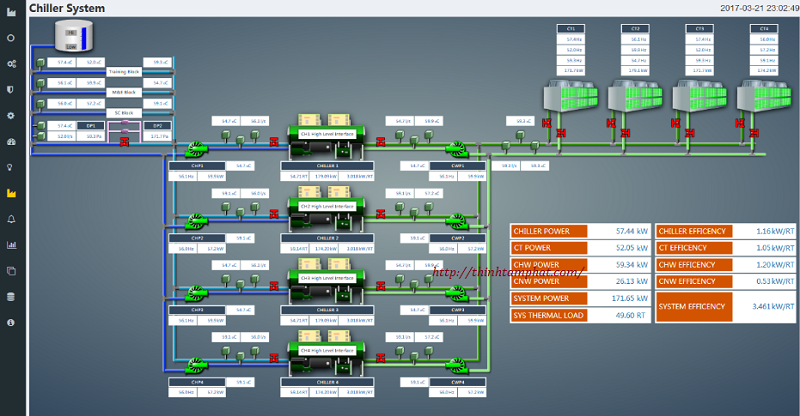
Task: Open the info icon in sidebar
Action: coord(11,323)
